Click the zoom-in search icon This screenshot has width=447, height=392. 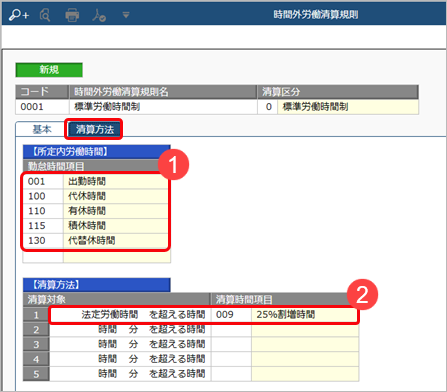[x=19, y=15]
